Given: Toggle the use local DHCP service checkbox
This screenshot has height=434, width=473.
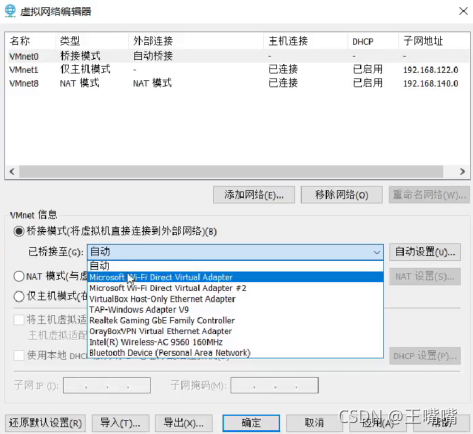Looking at the screenshot, I should pos(19,355).
